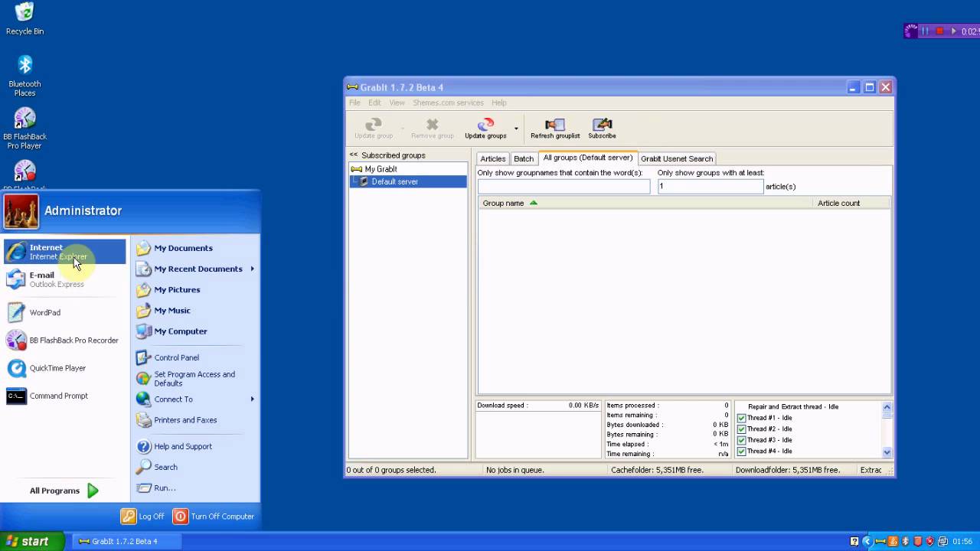Click the Update groups toolbar icon
The image size is (980, 551).
(485, 129)
